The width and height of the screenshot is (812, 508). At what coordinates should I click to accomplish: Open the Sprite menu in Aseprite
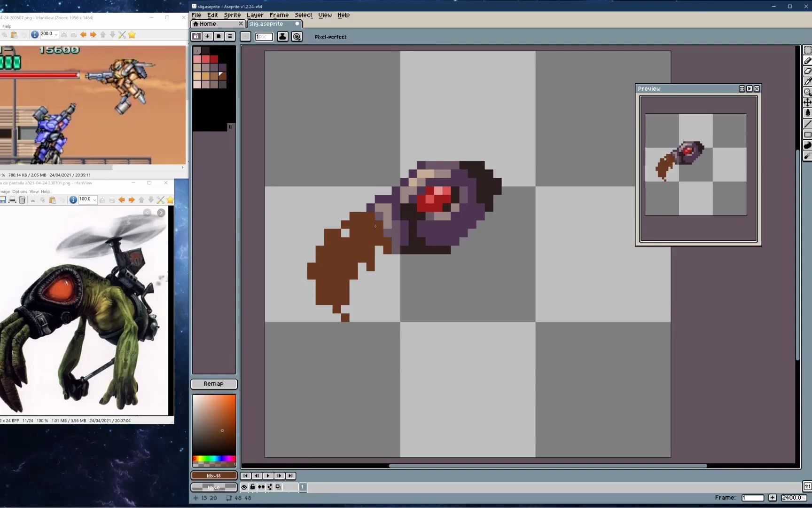[x=232, y=15]
